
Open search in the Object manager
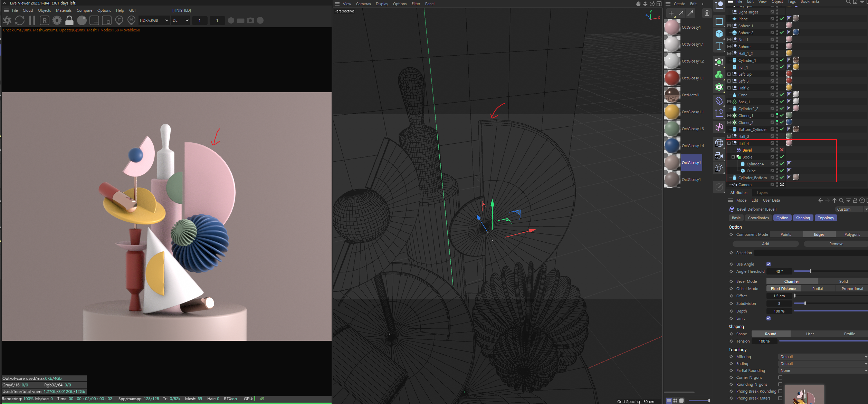point(848,2)
